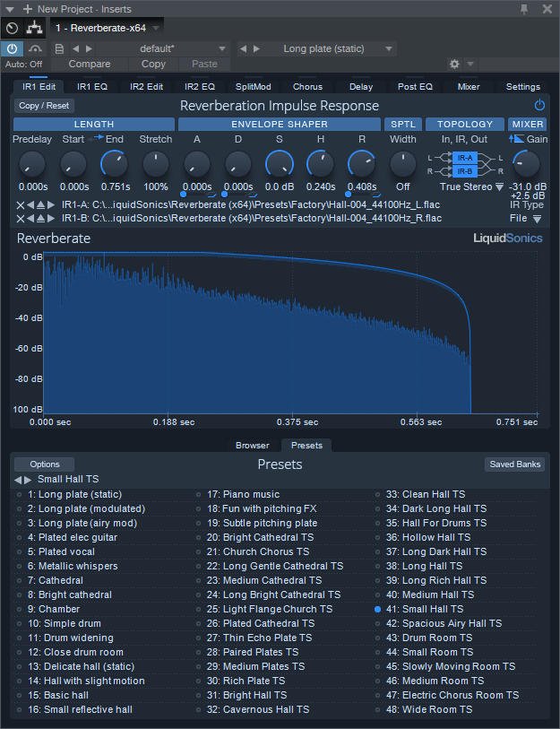Open the Chorus tab
This screenshot has height=729, width=560.
pos(307,86)
